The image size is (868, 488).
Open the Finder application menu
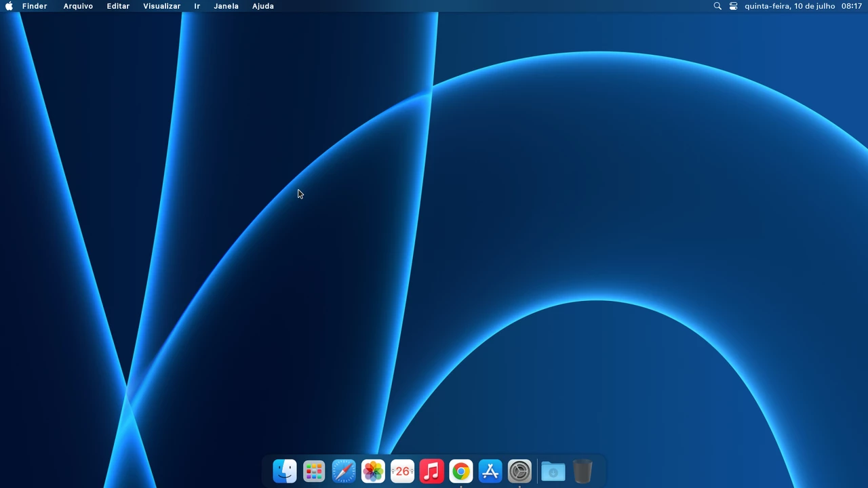[35, 6]
